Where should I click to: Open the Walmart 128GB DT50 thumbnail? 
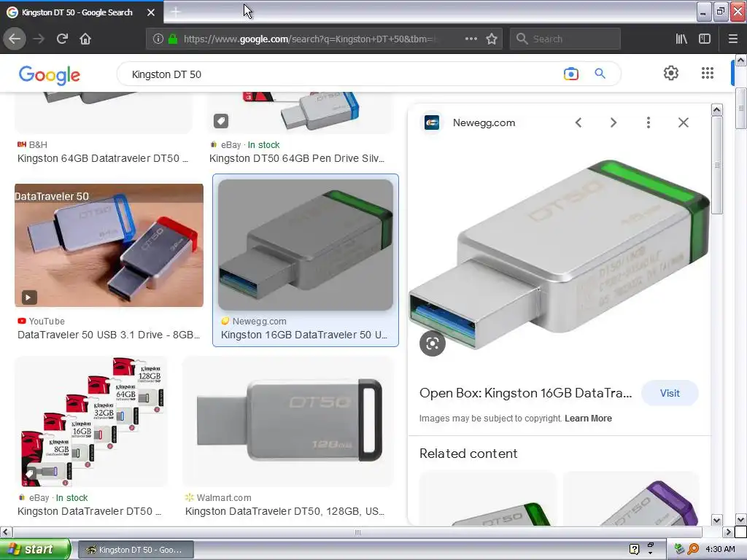point(289,422)
